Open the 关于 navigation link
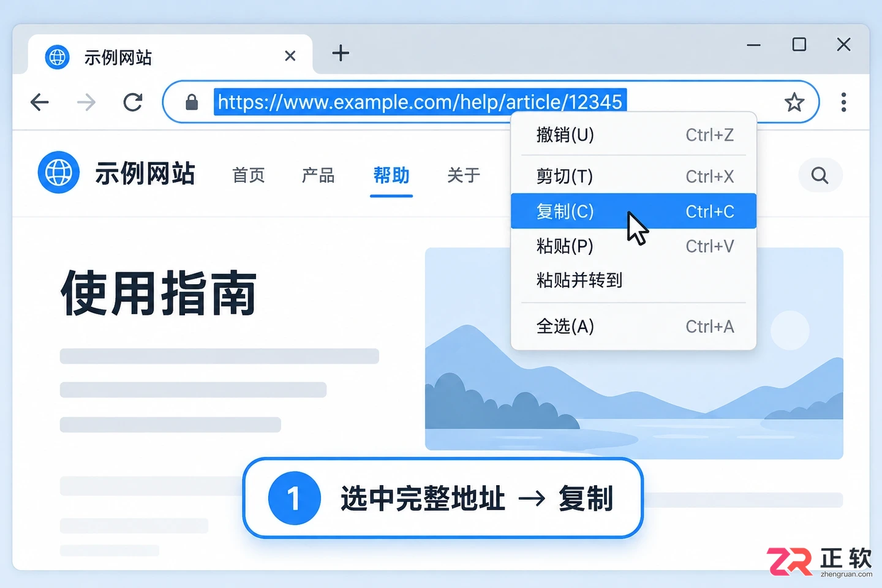The width and height of the screenshot is (882, 588). click(x=464, y=176)
